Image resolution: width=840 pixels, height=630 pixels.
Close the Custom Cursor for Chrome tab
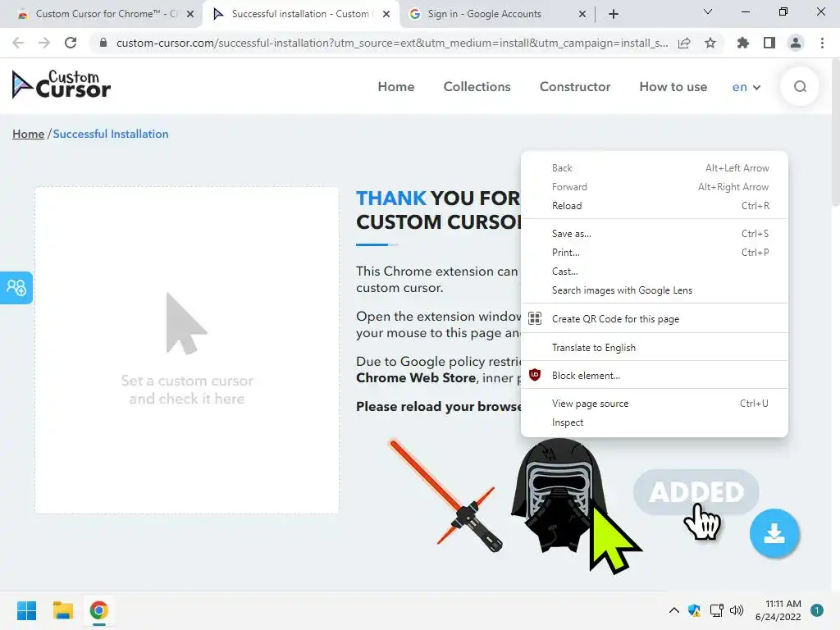[190, 14]
